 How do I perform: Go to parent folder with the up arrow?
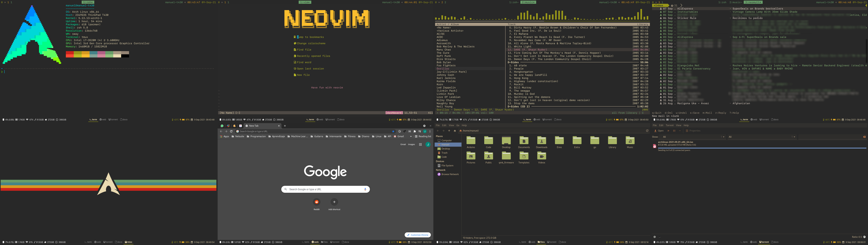coord(449,131)
